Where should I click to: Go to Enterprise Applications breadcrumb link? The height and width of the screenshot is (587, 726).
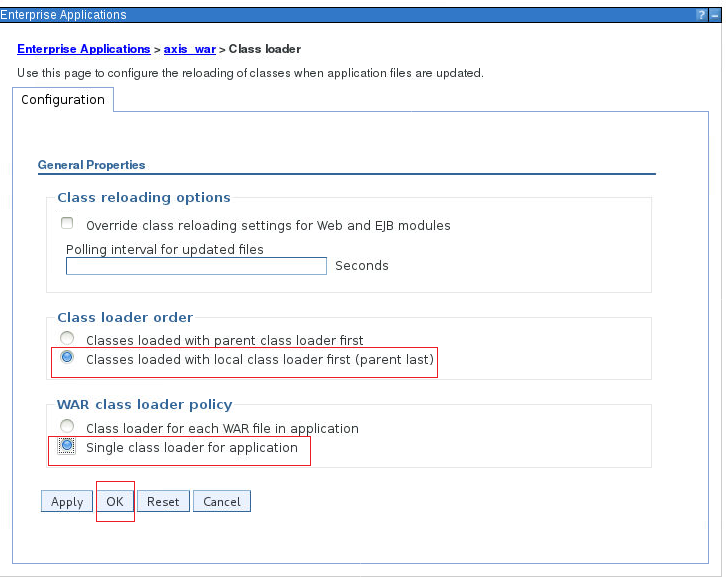click(83, 49)
